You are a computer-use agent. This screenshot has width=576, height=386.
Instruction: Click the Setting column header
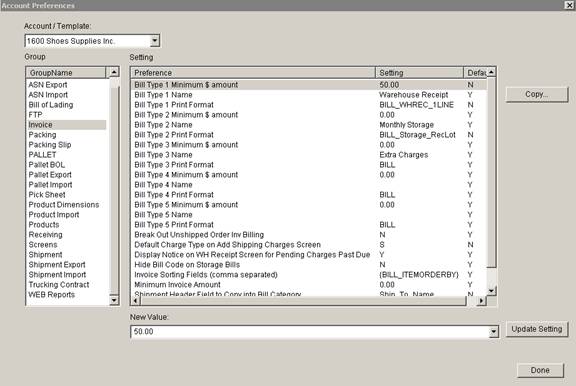tap(420, 73)
